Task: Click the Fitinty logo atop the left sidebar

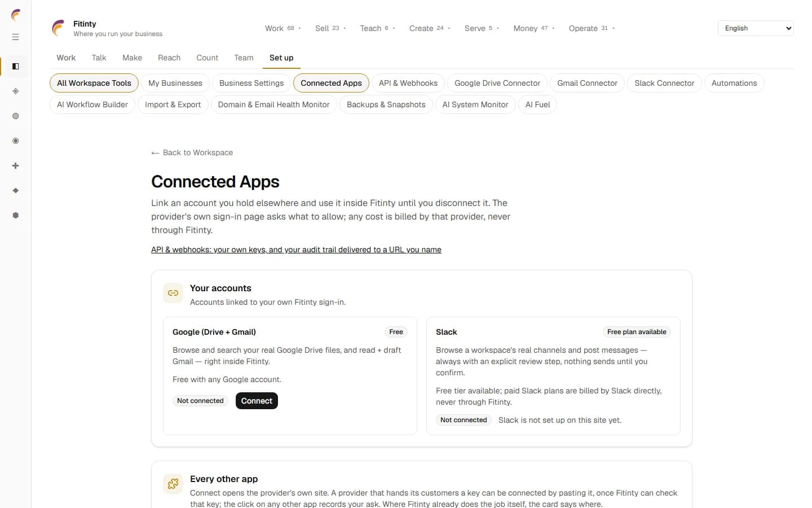Action: click(x=16, y=15)
